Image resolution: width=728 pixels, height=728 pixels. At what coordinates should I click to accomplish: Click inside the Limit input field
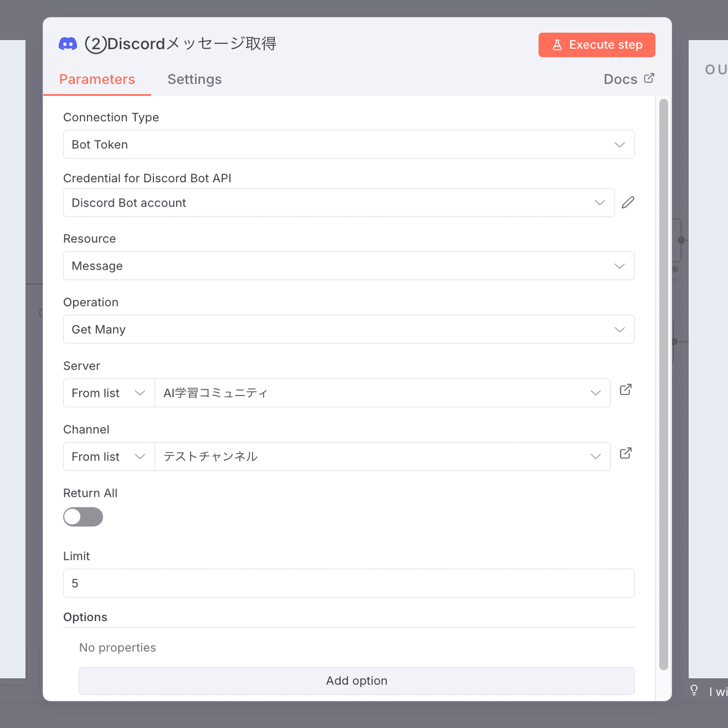point(349,583)
